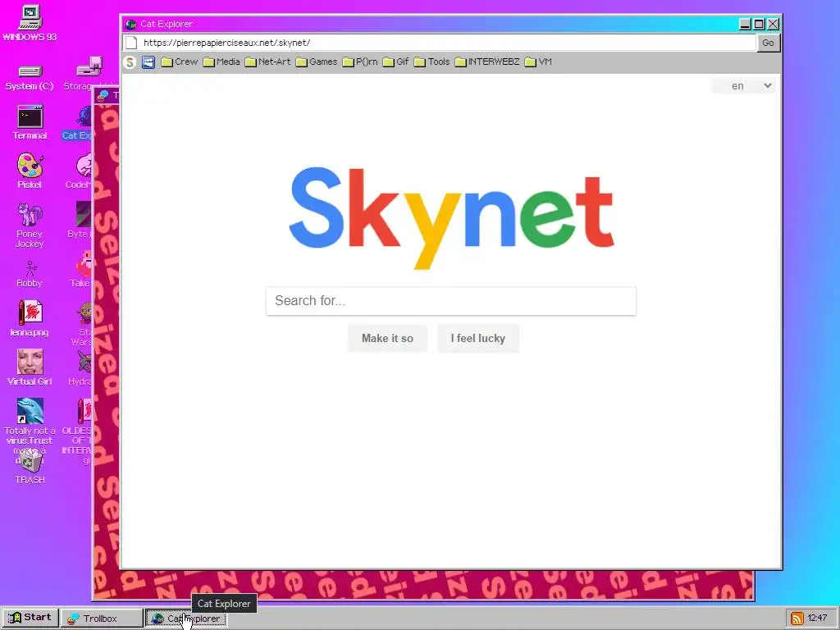Click the I feel lucky button

pyautogui.click(x=478, y=338)
